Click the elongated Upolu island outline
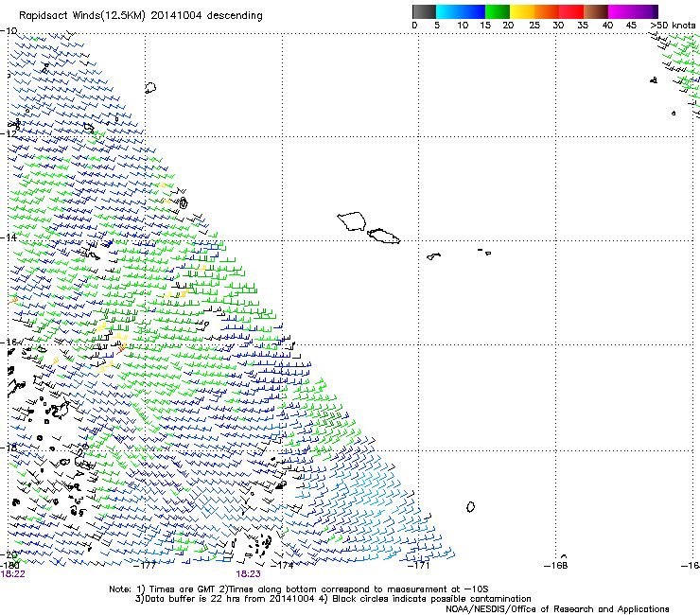Image resolution: width=700 pixels, height=615 pixels. pyautogui.click(x=383, y=236)
